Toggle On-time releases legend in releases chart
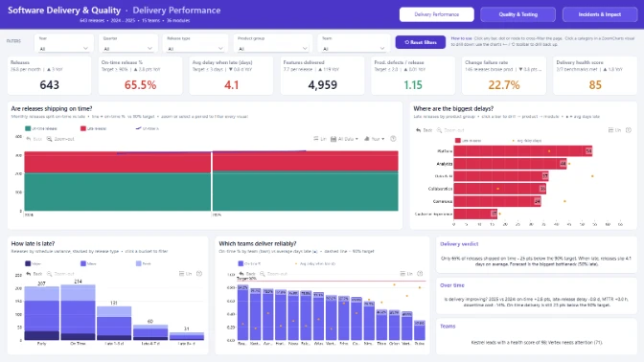The height and width of the screenshot is (362, 644). click(x=41, y=128)
